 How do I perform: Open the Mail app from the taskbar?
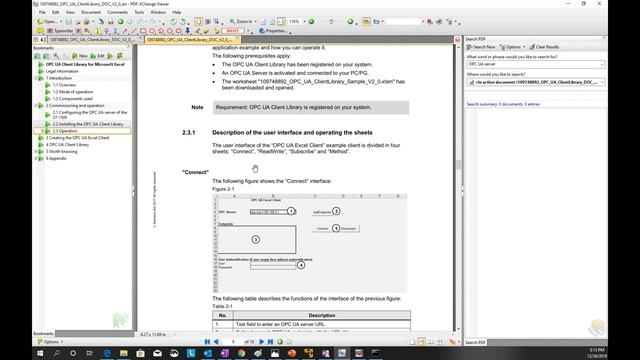point(157,353)
